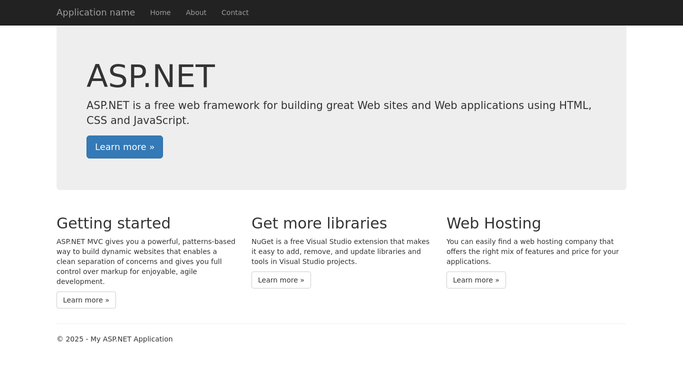
Task: Open the Home navigation item
Action: [160, 13]
